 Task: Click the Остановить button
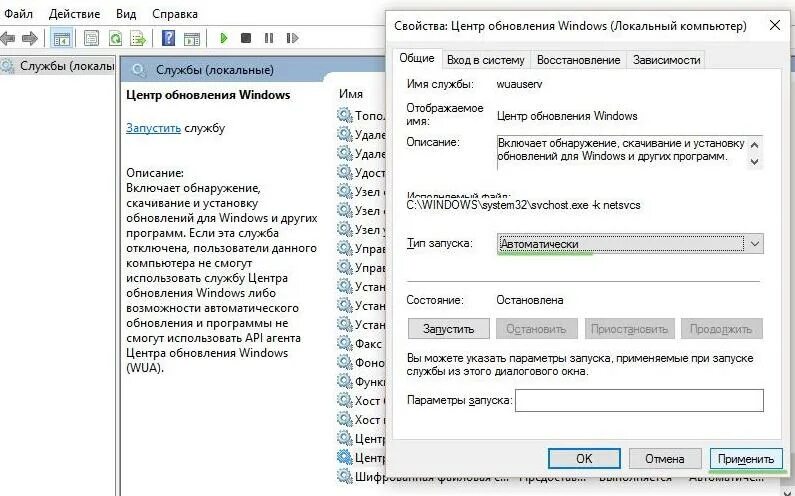[536, 329]
